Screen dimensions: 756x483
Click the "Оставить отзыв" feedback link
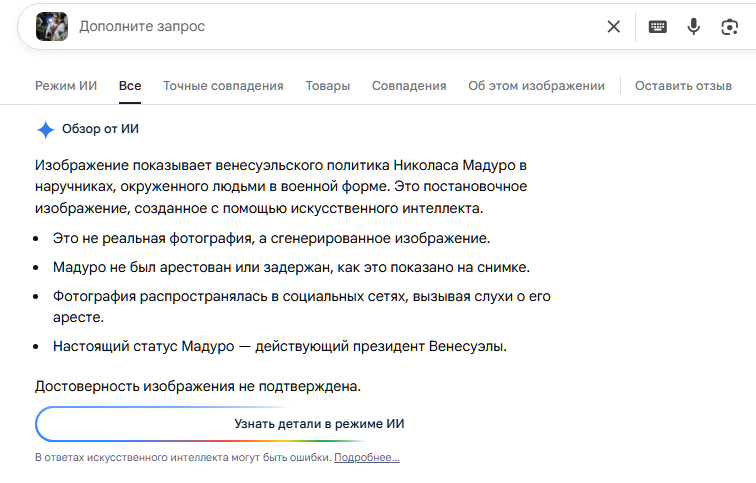(683, 86)
